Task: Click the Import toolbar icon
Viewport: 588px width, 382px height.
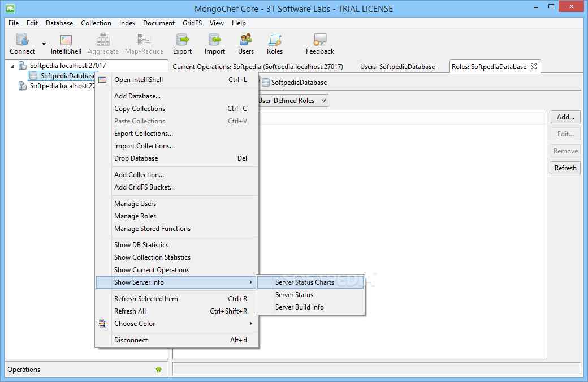Action: pyautogui.click(x=214, y=44)
